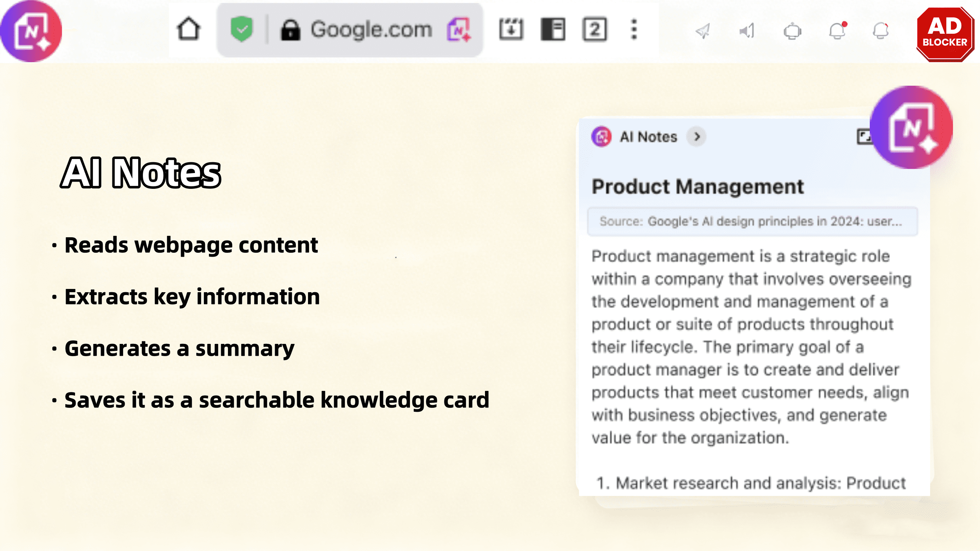Open the bell with red notification dot
The width and height of the screenshot is (980, 551).
[837, 31]
